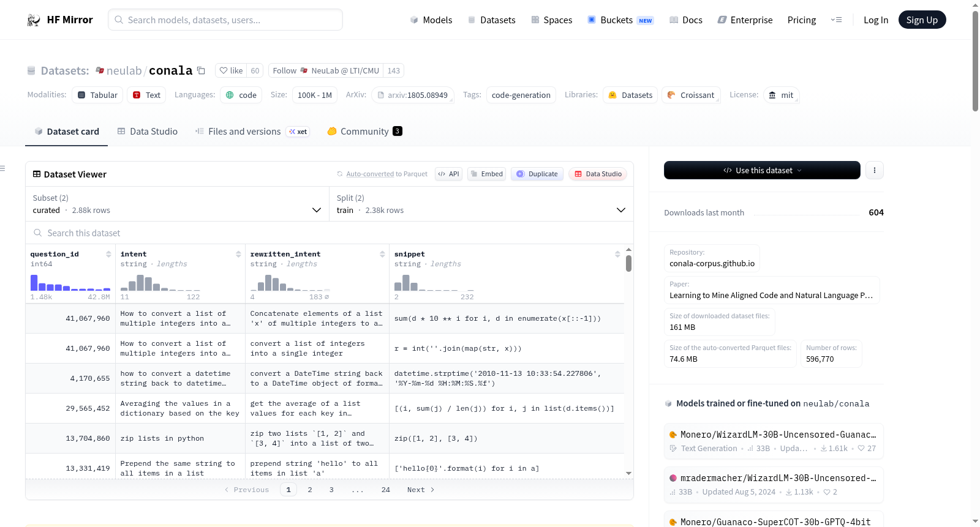This screenshot has height=527, width=980.
Task: Click the API button in Dataset Viewer
Action: tap(448, 174)
